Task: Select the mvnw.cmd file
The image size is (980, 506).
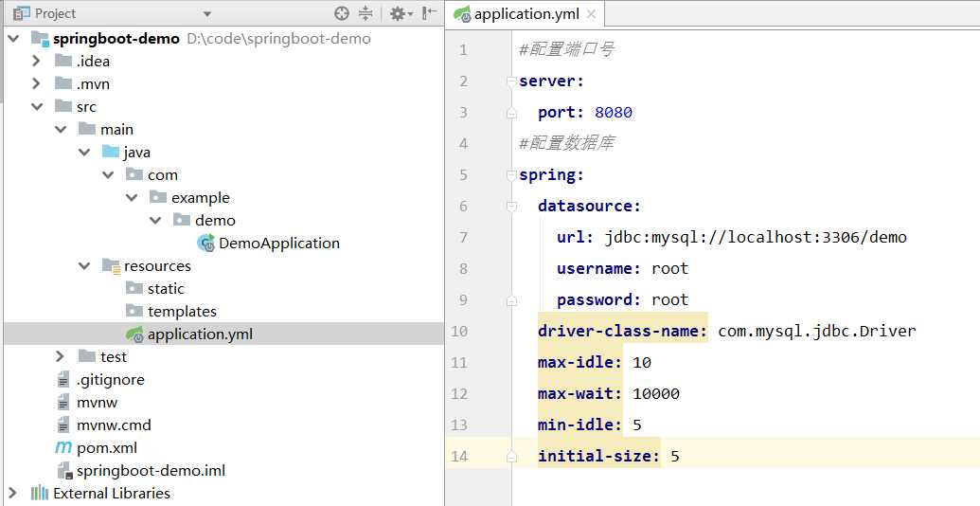Action: click(114, 425)
